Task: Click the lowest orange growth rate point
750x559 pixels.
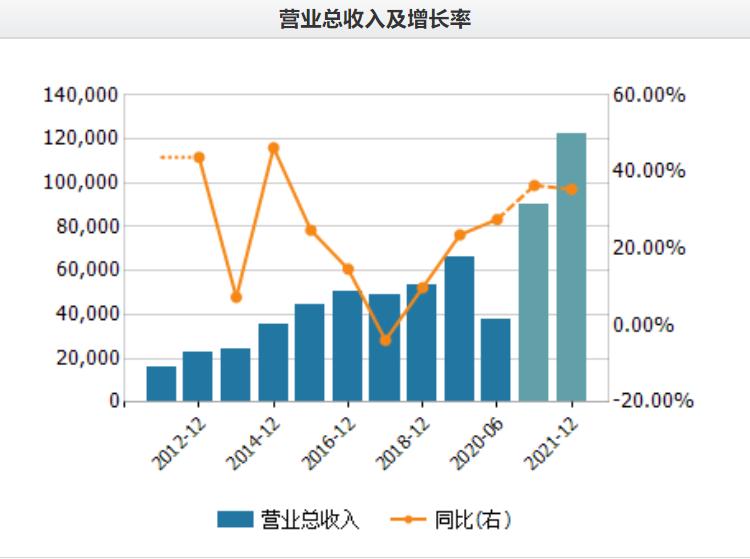Action: [386, 340]
